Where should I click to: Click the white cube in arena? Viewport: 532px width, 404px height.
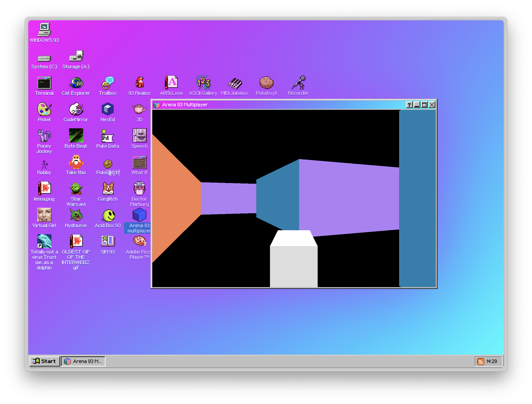pyautogui.click(x=293, y=260)
